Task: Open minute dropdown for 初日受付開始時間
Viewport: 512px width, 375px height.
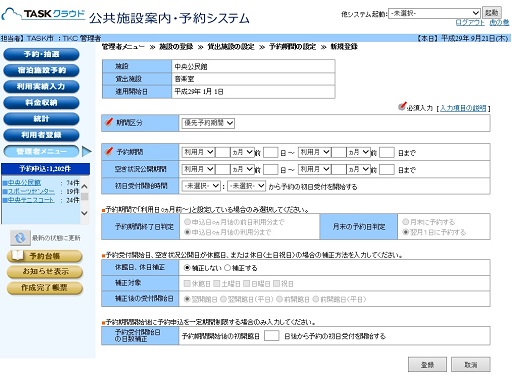Action: pos(246,186)
